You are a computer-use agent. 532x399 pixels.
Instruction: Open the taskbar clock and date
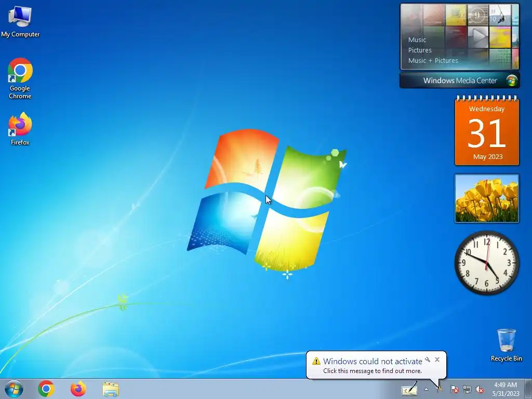pos(506,389)
